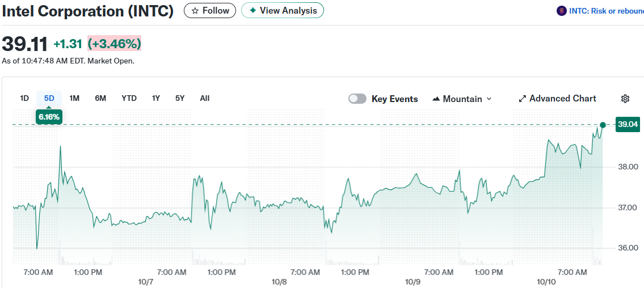Show the YTD price range

[129, 98]
